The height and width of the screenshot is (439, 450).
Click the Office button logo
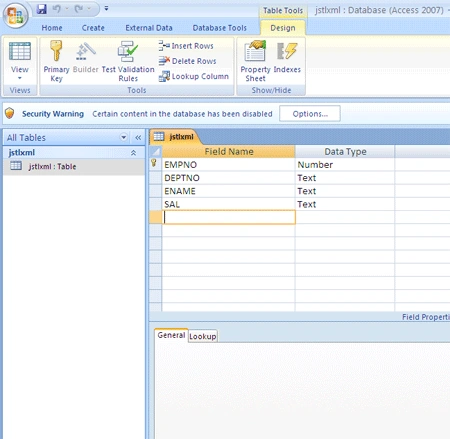[x=15, y=16]
